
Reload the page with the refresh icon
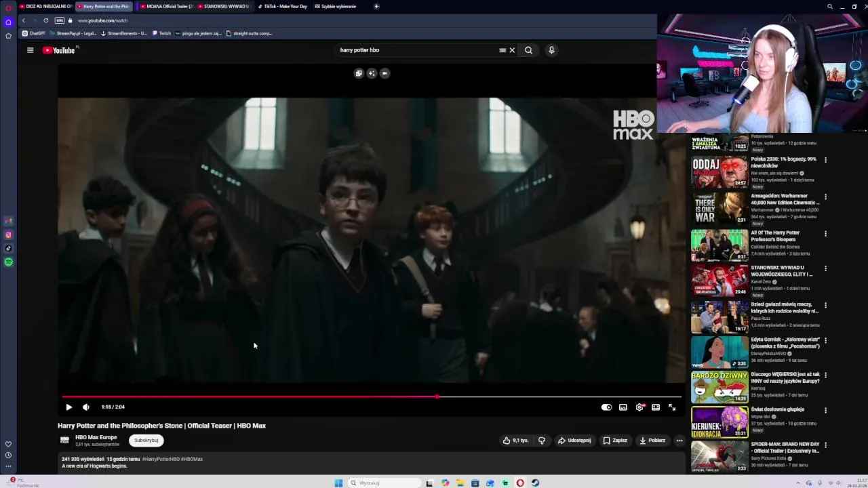[x=46, y=20]
